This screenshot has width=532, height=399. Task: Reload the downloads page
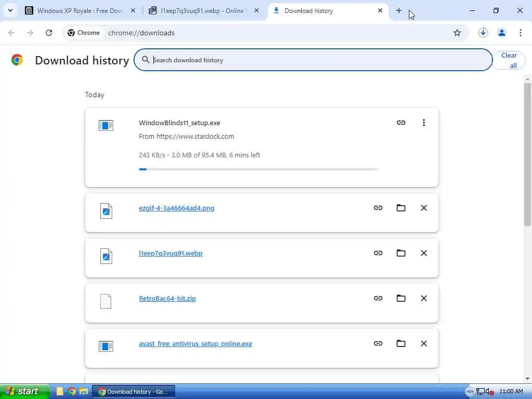click(x=49, y=33)
